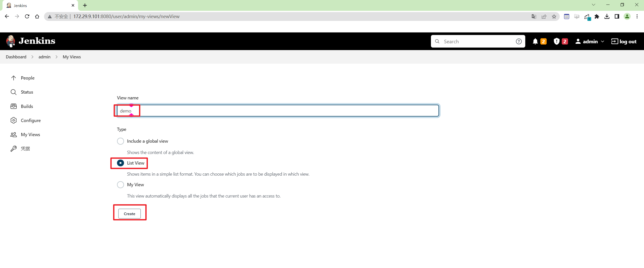The image size is (644, 268).
Task: Select Include a global view radio button
Action: (120, 141)
